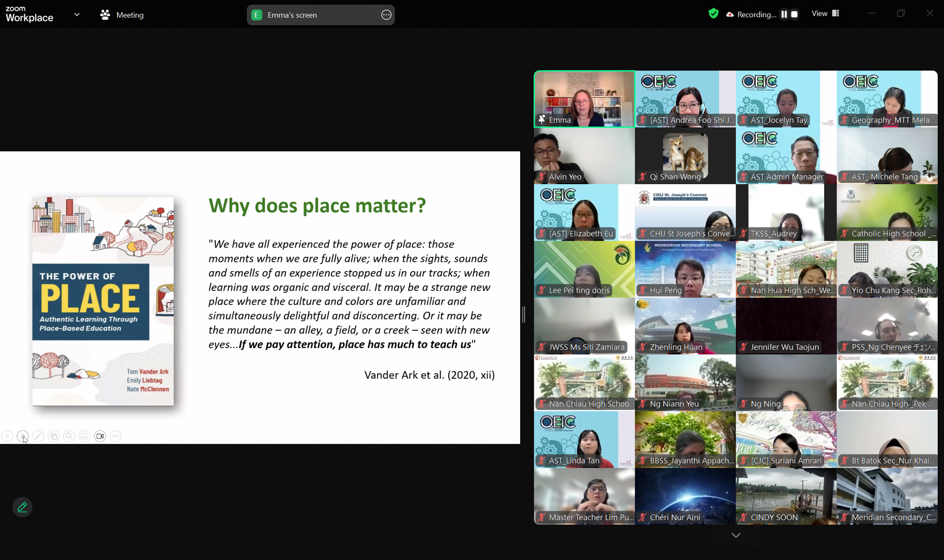Click muted mic icon beside AST_Linda Tan
The image size is (944, 560).
pyautogui.click(x=542, y=460)
